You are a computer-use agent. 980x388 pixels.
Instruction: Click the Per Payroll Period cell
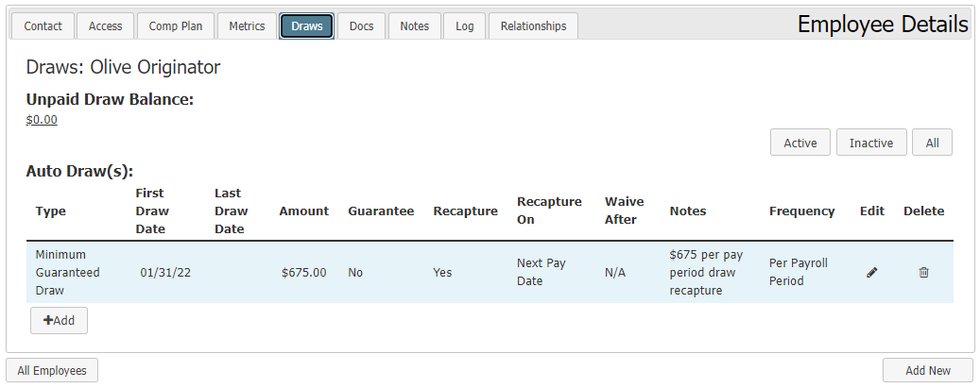(799, 272)
